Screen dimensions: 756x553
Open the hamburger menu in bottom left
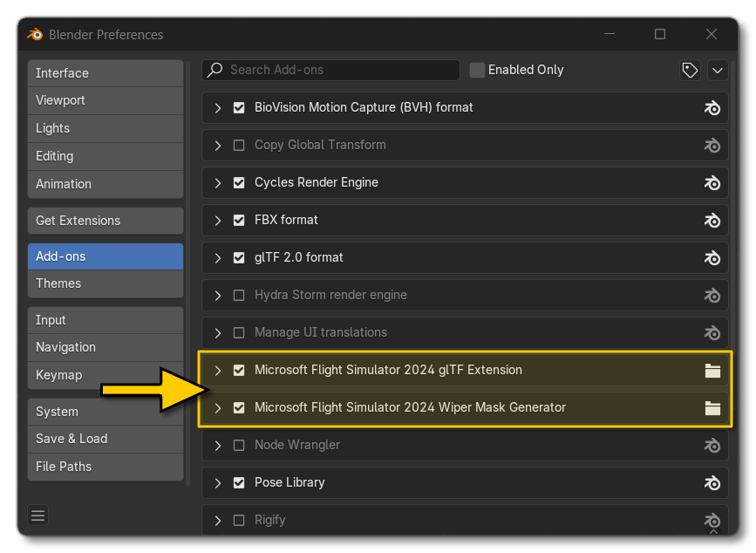click(37, 515)
